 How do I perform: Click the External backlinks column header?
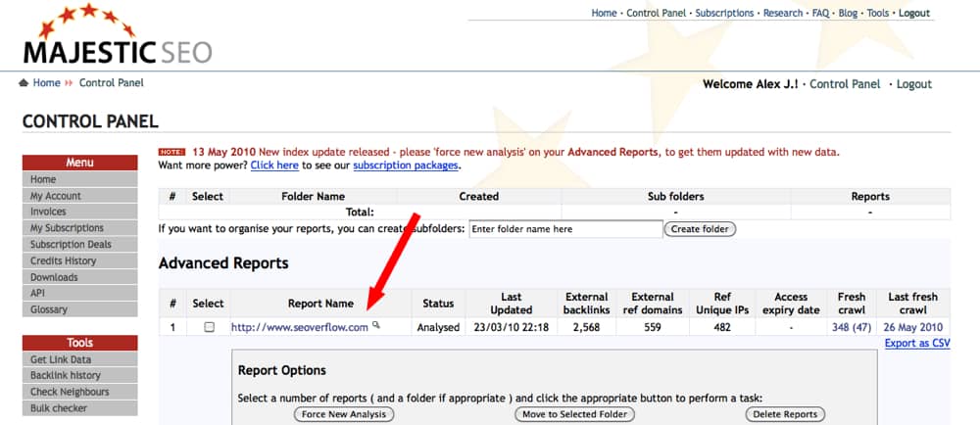586,304
